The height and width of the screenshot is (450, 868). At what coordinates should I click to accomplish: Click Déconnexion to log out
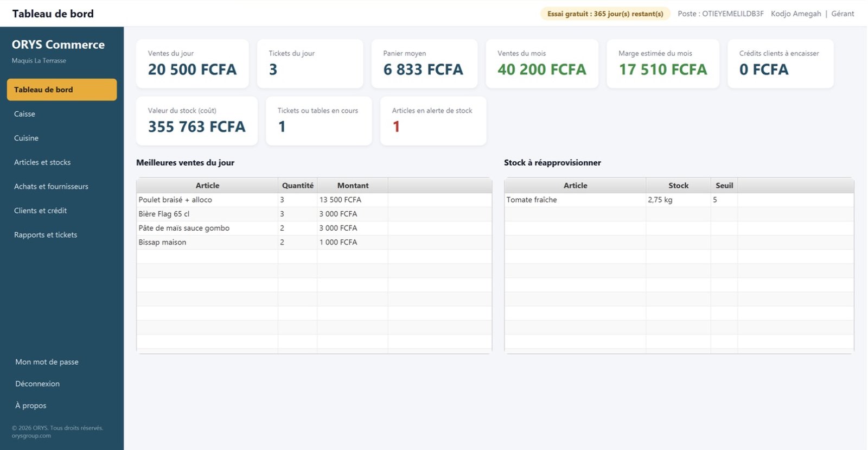(37, 384)
